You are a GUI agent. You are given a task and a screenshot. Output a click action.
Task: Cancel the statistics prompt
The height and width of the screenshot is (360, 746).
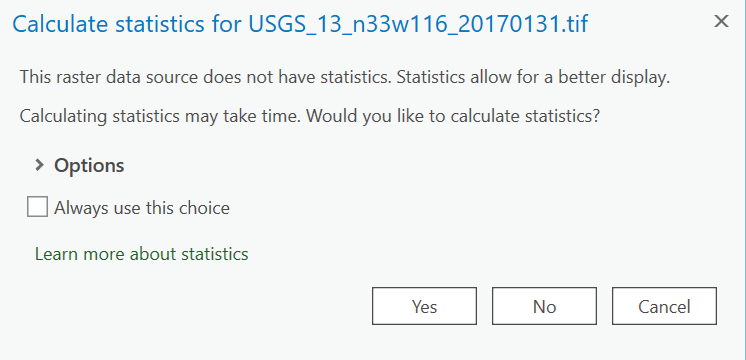click(x=664, y=306)
